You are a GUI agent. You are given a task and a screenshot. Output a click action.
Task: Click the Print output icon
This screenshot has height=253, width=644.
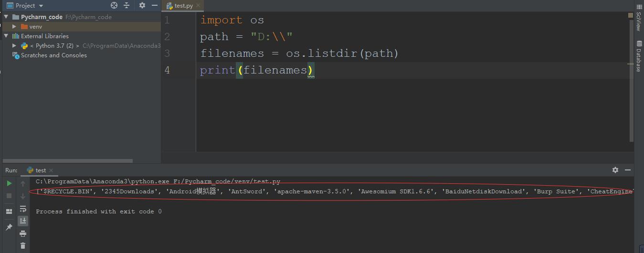coord(23,233)
